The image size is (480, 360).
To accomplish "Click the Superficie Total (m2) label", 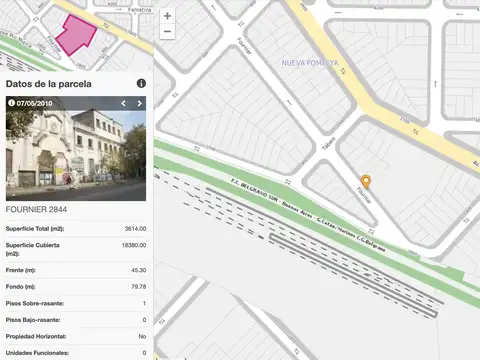I will click(x=35, y=229).
